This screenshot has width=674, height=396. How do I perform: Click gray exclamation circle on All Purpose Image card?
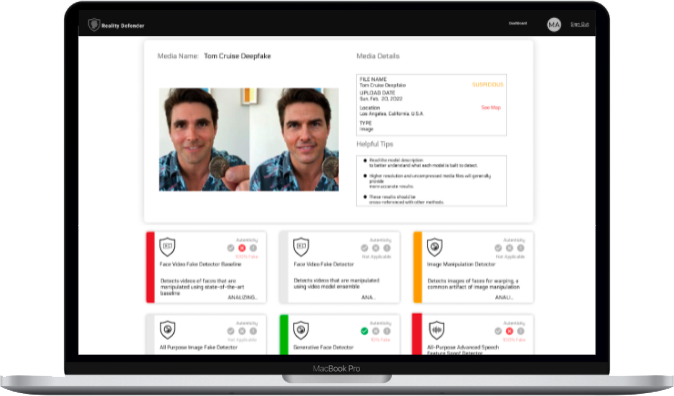pyautogui.click(x=253, y=331)
